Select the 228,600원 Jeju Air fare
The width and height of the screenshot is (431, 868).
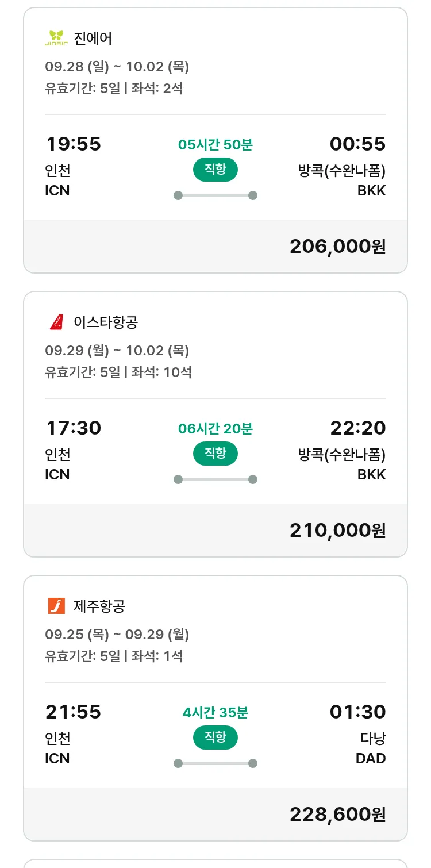pyautogui.click(x=337, y=814)
